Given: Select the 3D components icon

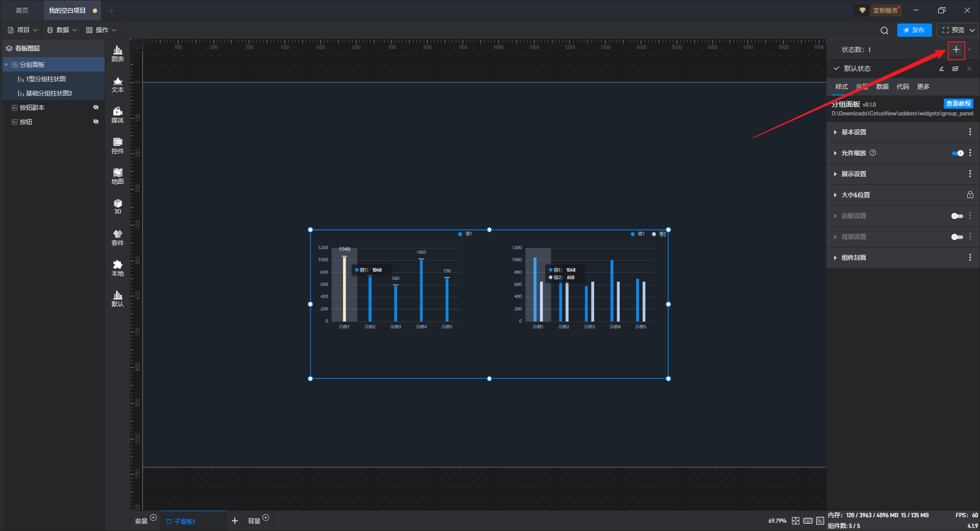Looking at the screenshot, I should 117,206.
